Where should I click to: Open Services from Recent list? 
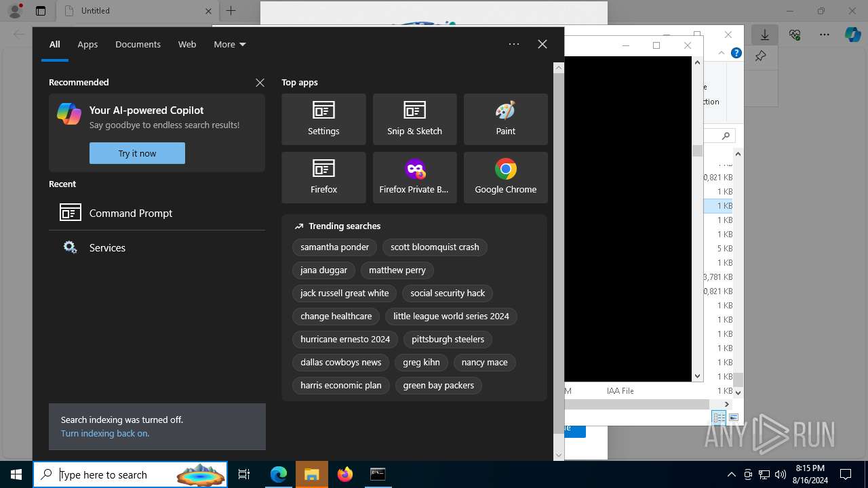point(157,247)
